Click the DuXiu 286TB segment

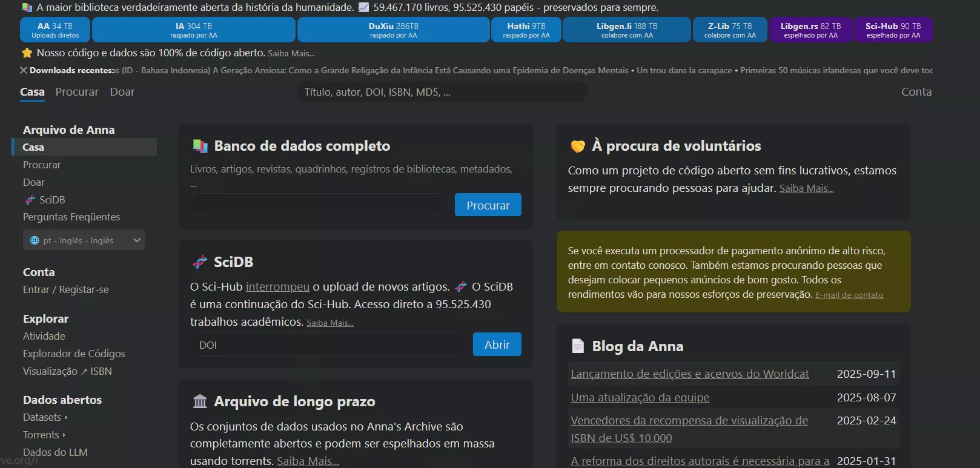tap(394, 30)
